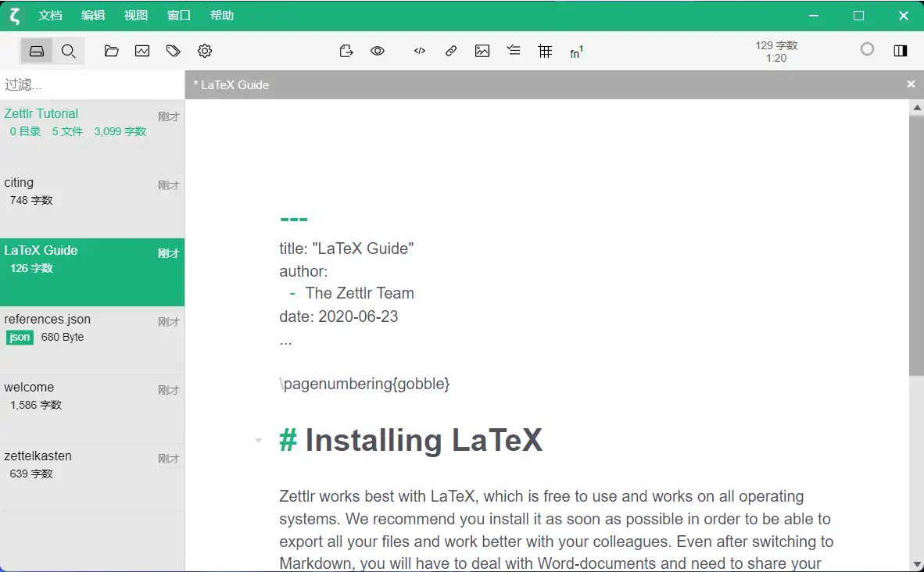Close the LaTeX Guide tab
The height and width of the screenshot is (572, 924).
pos(911,84)
